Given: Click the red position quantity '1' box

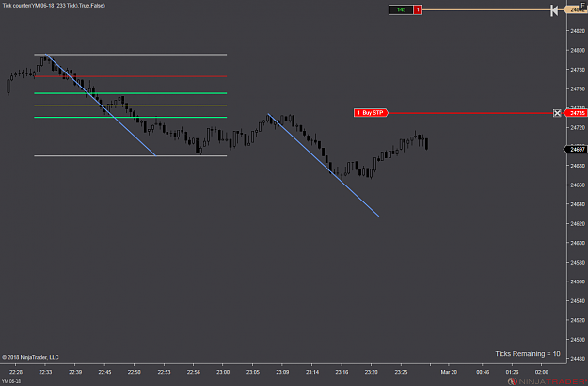Looking at the screenshot, I should (x=418, y=9).
